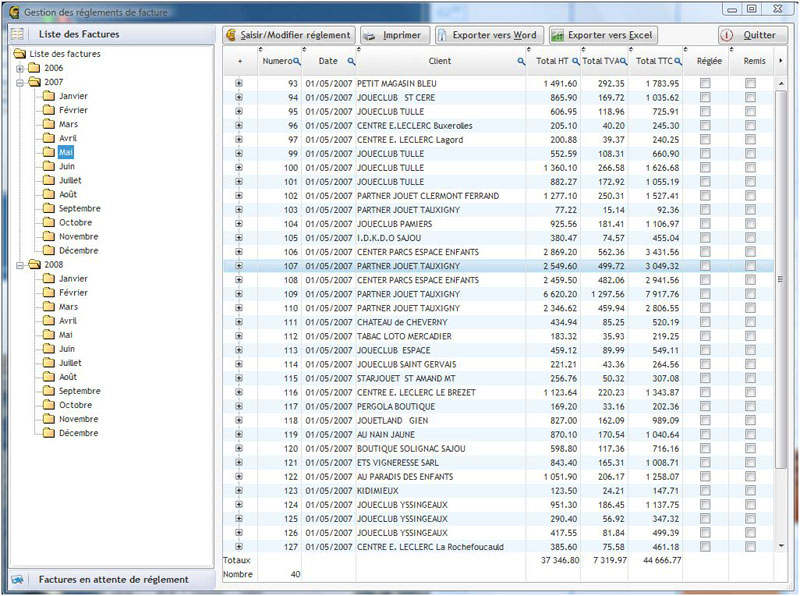Select row CHATEAU de CHEVERNY

coord(498,322)
